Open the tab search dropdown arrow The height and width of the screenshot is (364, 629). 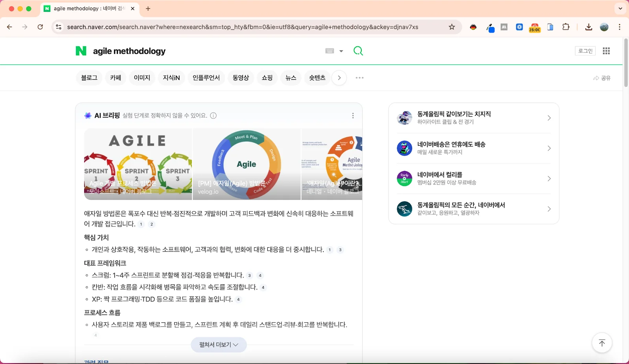[620, 8]
